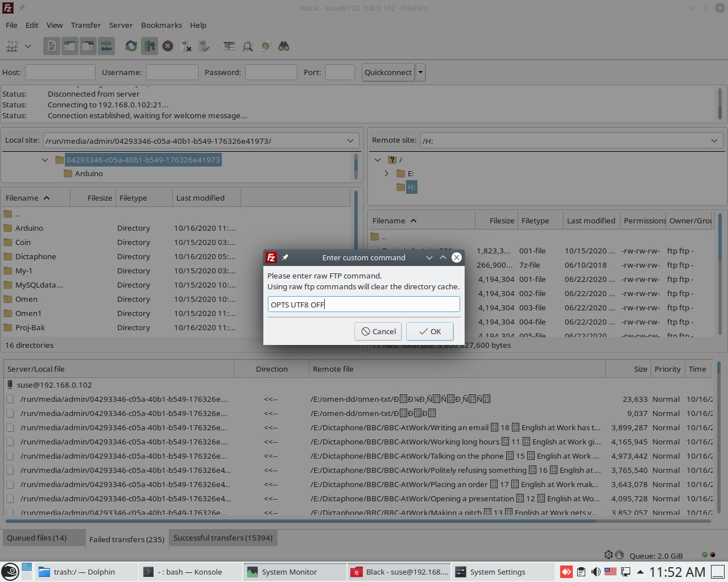Click the raw FTP command input field

(x=364, y=305)
